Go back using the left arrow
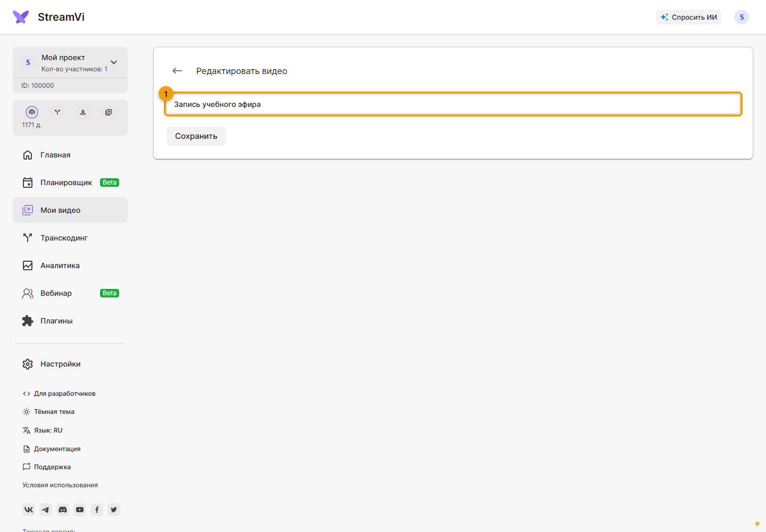Viewport: 766px width, 532px height. pos(177,71)
